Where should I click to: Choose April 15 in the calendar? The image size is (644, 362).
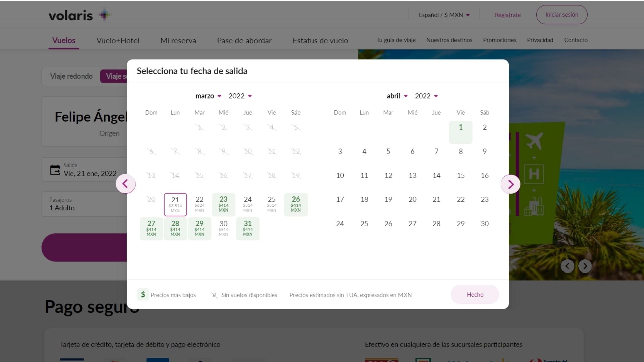click(x=460, y=175)
